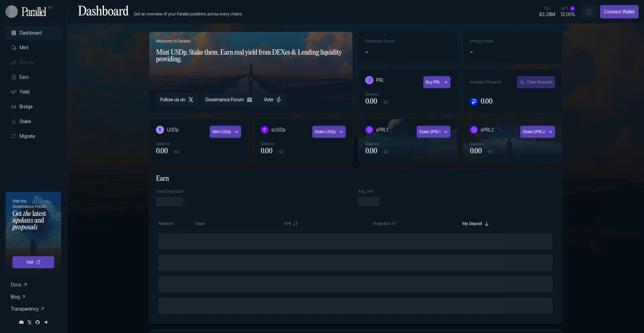Click the Stake SPRL1 button

[x=433, y=132]
